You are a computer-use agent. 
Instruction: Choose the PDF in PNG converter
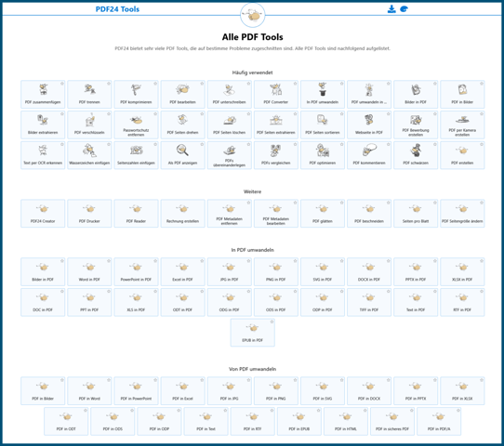tap(276, 391)
